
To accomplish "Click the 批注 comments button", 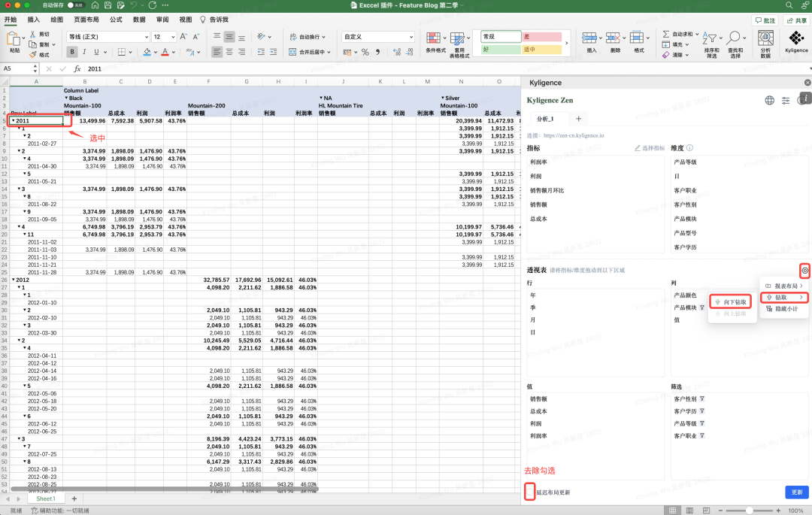I will 765,20.
